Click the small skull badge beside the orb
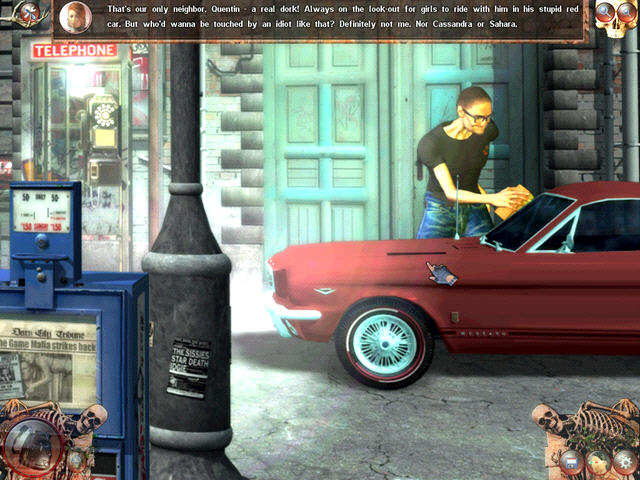The height and width of the screenshot is (480, 640). click(74, 461)
